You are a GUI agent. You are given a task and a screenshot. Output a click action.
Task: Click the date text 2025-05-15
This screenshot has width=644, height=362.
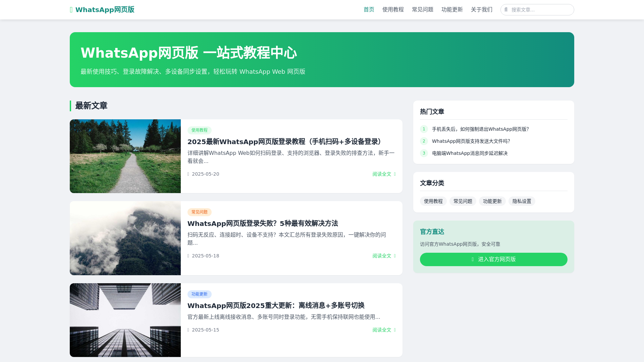point(205,330)
